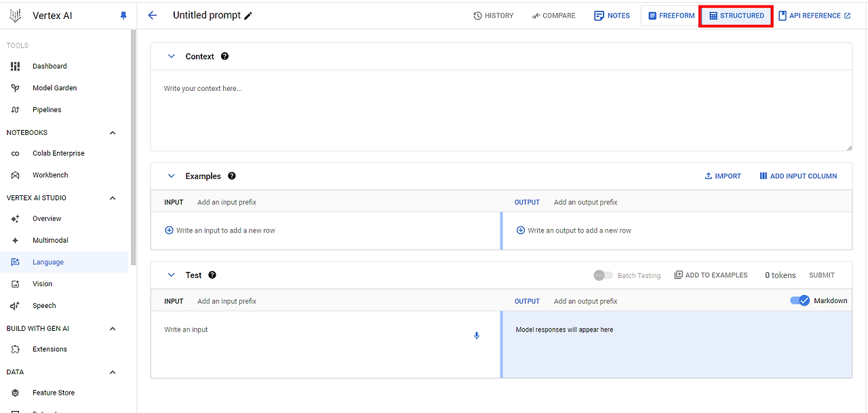The image size is (868, 413).
Task: Click the Multimodal star icon
Action: tap(16, 240)
